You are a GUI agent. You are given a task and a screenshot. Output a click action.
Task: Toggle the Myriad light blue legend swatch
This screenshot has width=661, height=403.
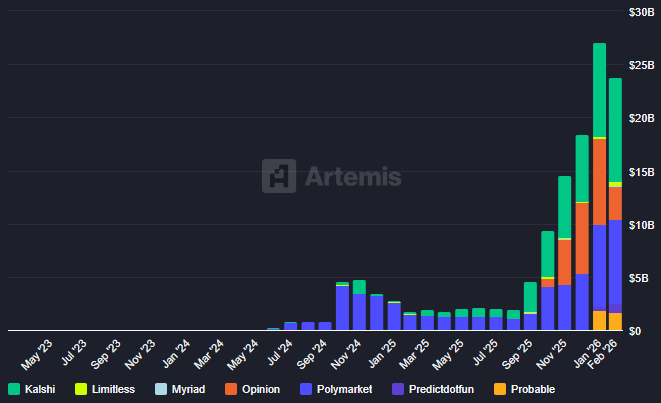[161, 389]
